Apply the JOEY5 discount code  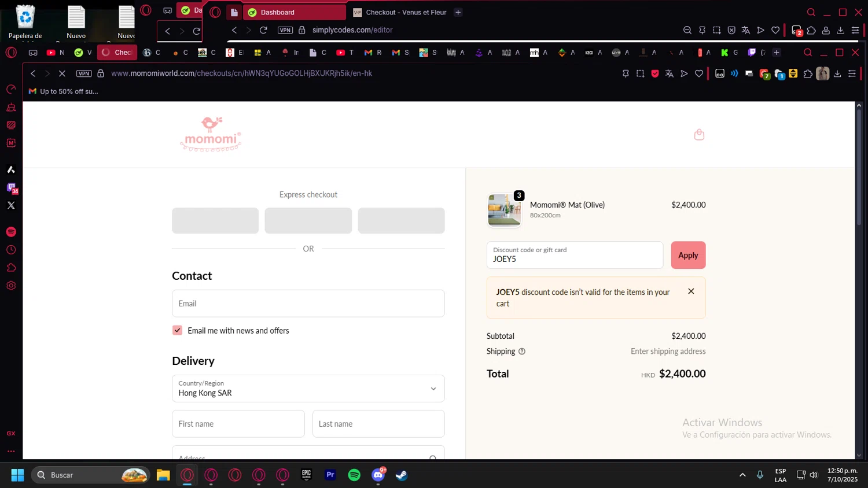pyautogui.click(x=688, y=255)
